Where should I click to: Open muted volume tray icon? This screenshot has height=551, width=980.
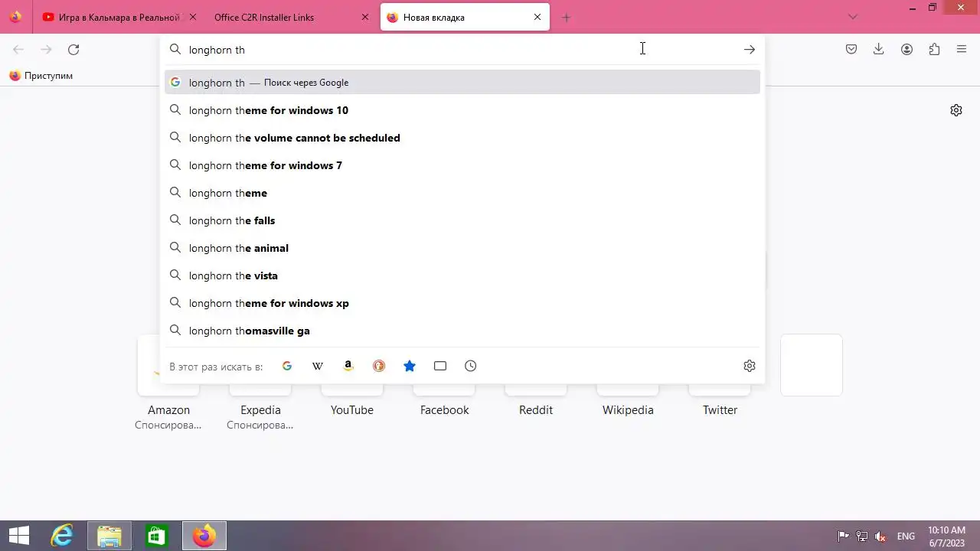click(881, 536)
